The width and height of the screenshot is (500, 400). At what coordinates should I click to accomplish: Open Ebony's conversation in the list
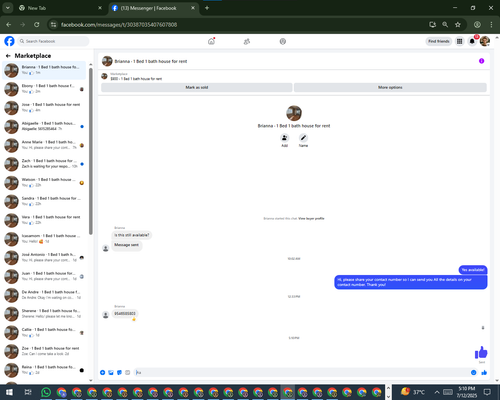[44, 89]
